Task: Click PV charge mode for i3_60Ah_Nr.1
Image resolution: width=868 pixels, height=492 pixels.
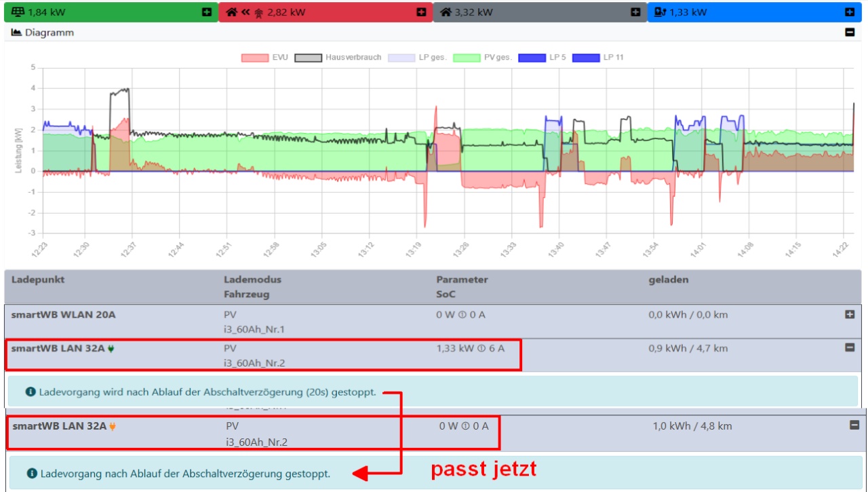Action: tap(230, 315)
